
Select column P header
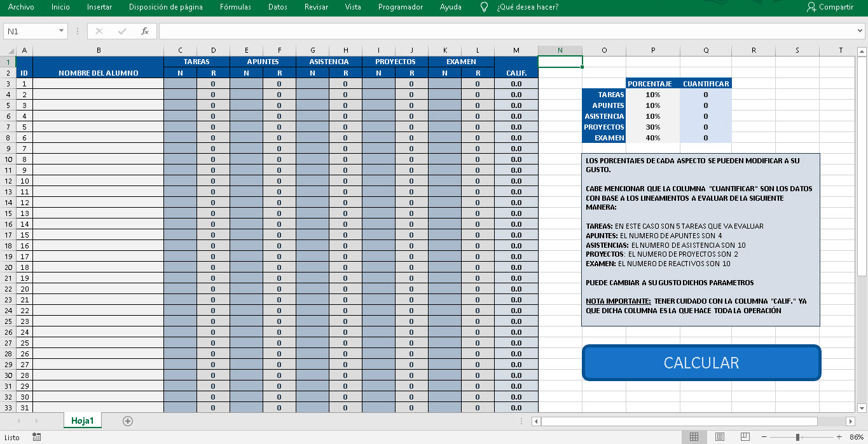pos(653,50)
